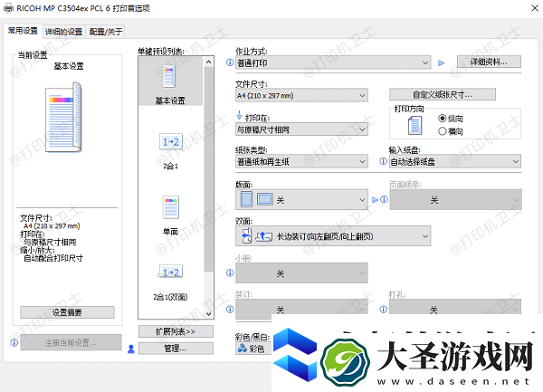Click the 管理... button
543x392 pixels.
coord(176,349)
